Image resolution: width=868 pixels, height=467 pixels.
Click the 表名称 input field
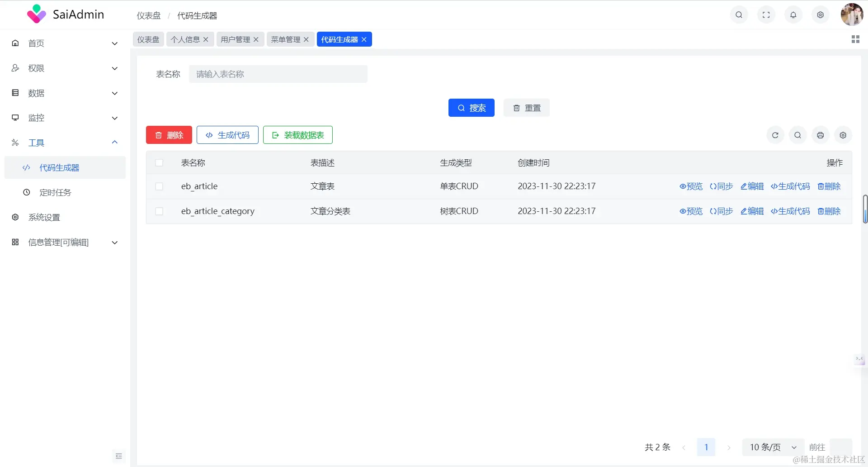tap(278, 74)
